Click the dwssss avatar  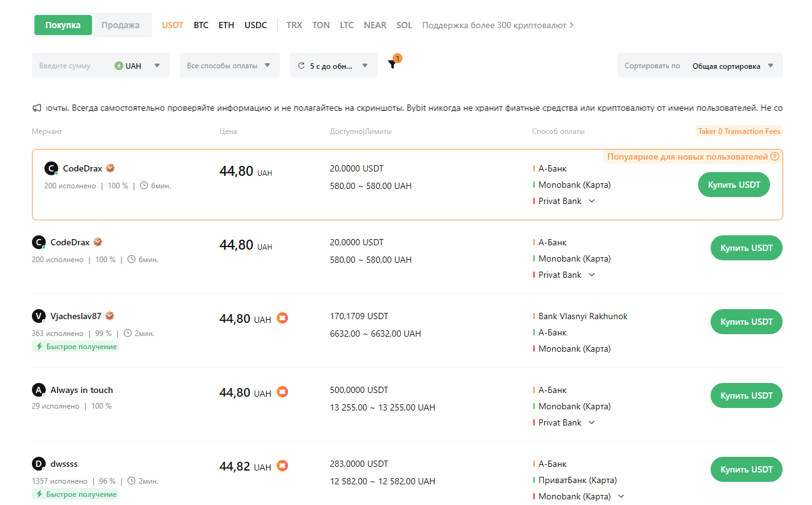pos(38,464)
